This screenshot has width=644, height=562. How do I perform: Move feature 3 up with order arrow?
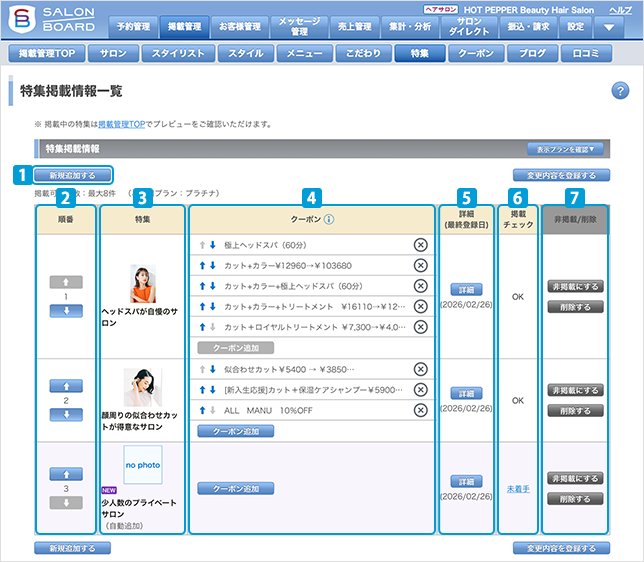(x=66, y=474)
